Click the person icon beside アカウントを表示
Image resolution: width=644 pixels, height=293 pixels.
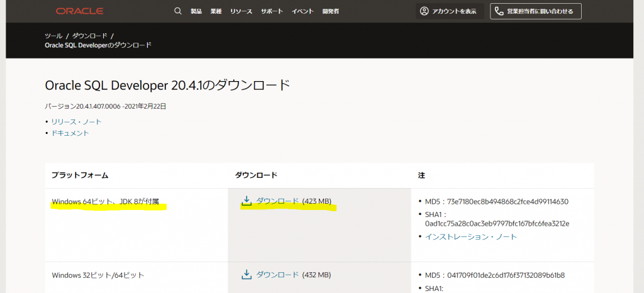pyautogui.click(x=424, y=11)
